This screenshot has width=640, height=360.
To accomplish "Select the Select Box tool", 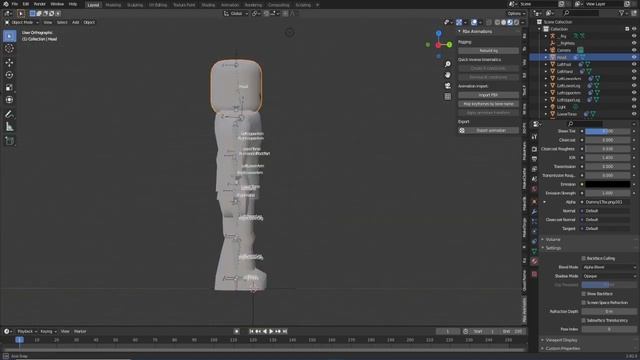I will (9, 36).
